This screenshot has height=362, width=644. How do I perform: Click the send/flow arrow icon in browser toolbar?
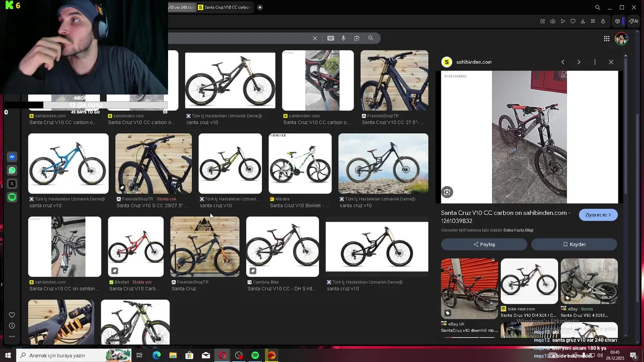tap(563, 21)
